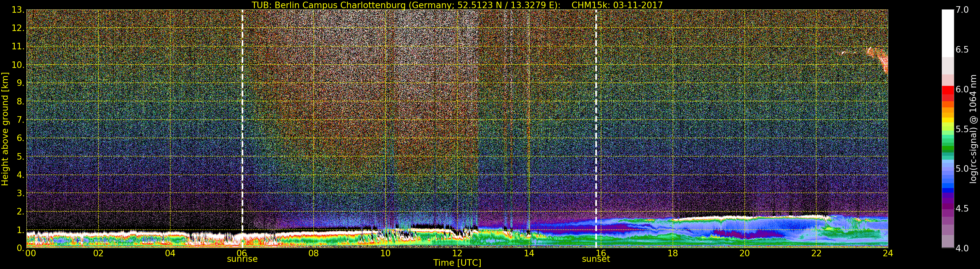Click the colorbar label "log(rc-signal) @ 1064 nm"
Image resolution: width=980 pixels, height=269 pixels.
click(973, 129)
